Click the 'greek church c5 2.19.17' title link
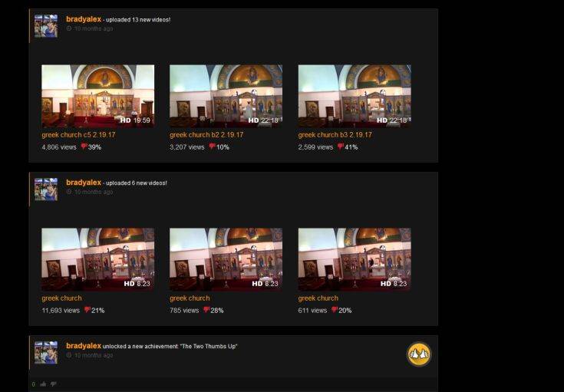 78,135
